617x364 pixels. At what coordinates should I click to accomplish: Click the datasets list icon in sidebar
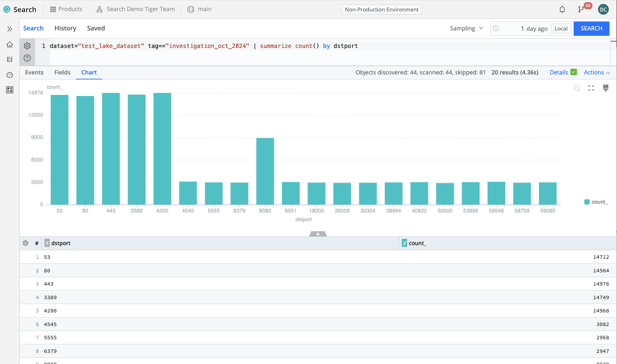[10, 59]
